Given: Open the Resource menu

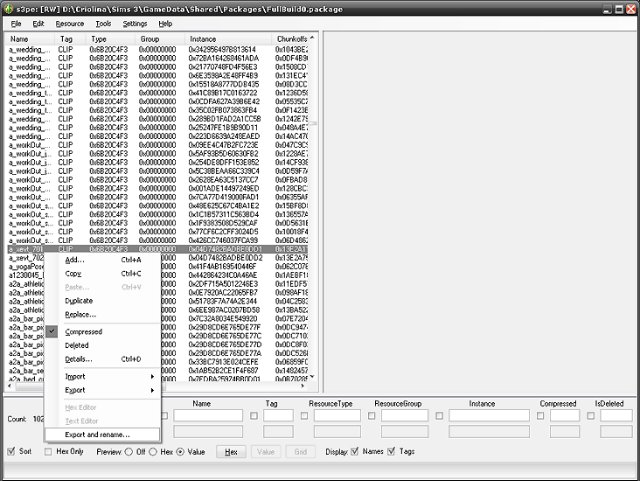Looking at the screenshot, I should (70, 23).
